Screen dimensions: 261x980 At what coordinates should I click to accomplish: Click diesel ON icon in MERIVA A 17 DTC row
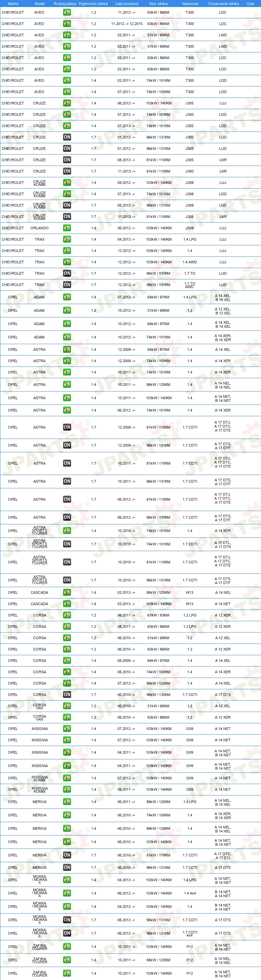click(67, 855)
